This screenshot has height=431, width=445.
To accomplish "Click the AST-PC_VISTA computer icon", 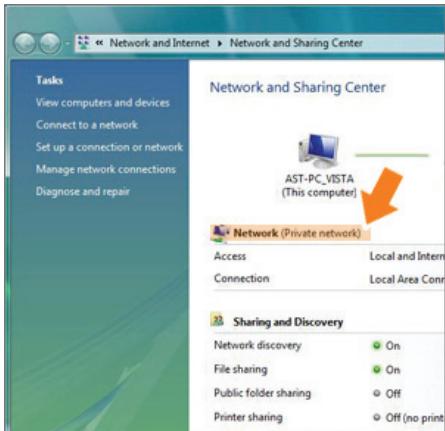I will tap(319, 152).
